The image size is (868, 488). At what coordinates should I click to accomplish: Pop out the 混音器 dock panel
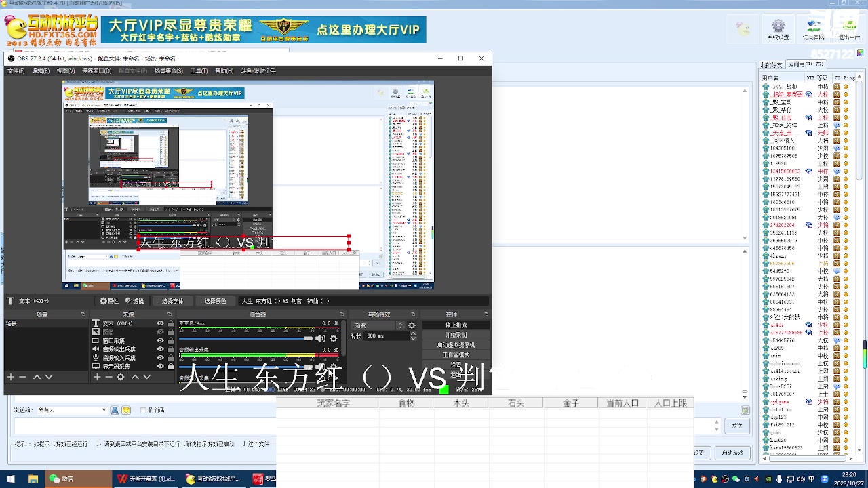[342, 314]
